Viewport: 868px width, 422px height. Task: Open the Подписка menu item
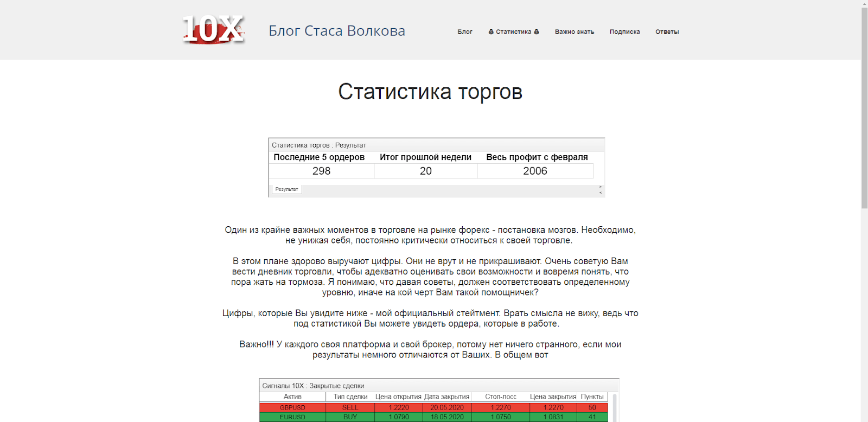tap(625, 32)
